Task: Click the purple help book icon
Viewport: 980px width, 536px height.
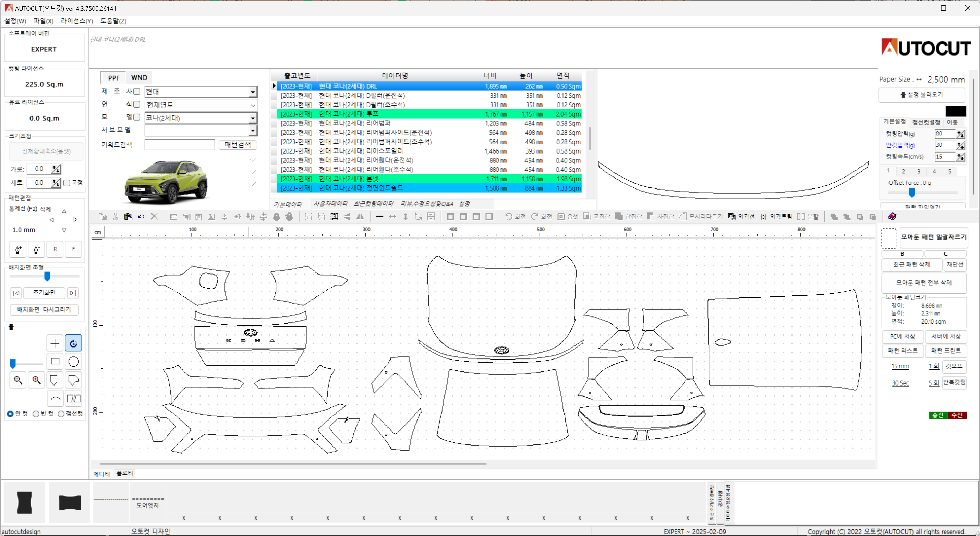Action: tap(892, 217)
